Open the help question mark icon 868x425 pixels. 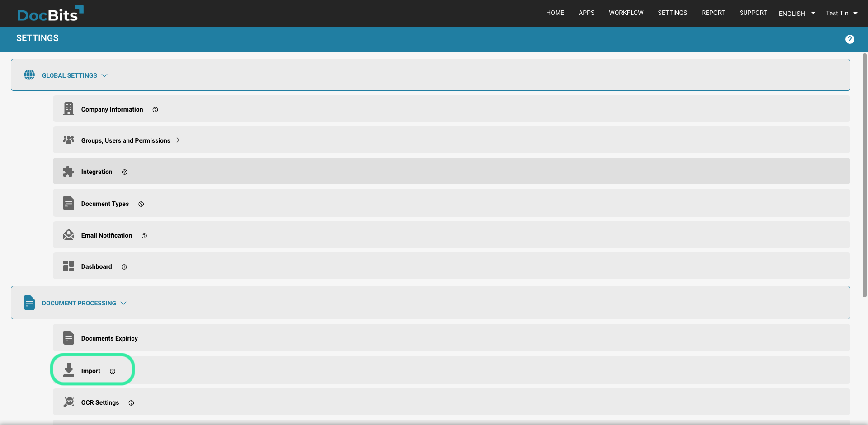point(850,39)
